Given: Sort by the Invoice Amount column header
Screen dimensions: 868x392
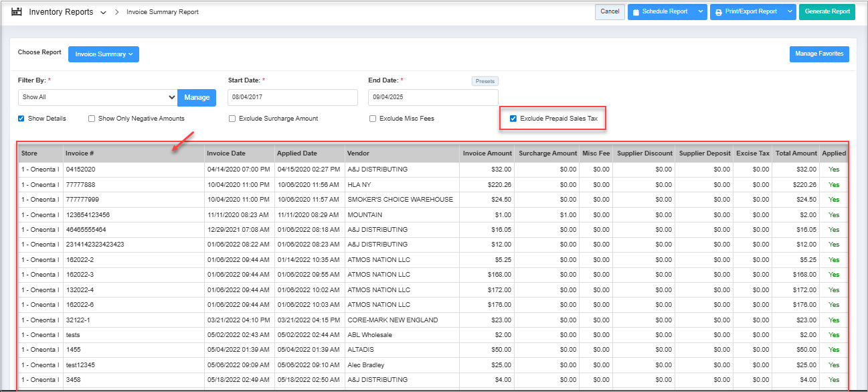Looking at the screenshot, I should (x=487, y=153).
